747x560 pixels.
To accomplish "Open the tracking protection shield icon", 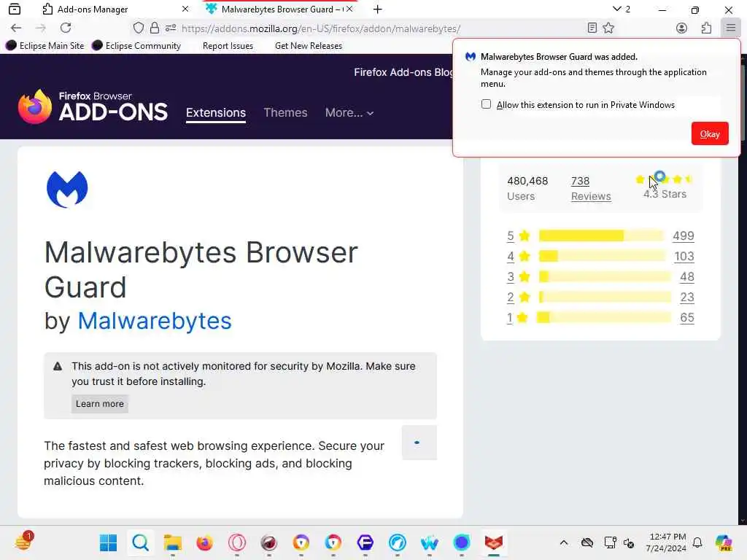I will coord(138,28).
